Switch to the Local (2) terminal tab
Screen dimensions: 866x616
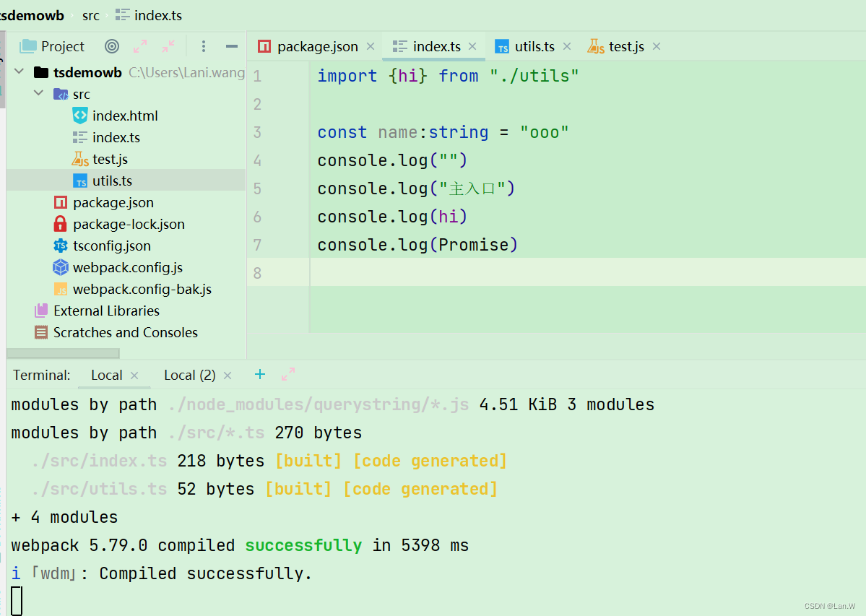pyautogui.click(x=189, y=375)
